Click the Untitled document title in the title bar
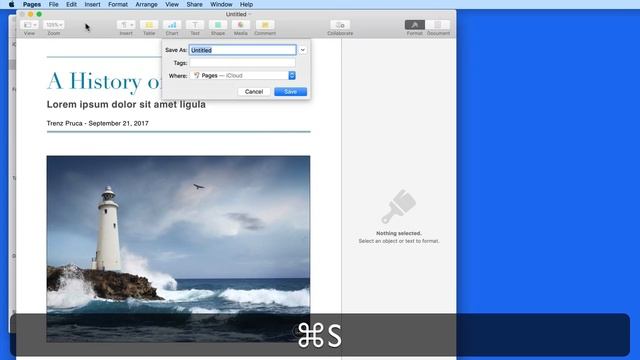The height and width of the screenshot is (360, 640). pyautogui.click(x=236, y=14)
